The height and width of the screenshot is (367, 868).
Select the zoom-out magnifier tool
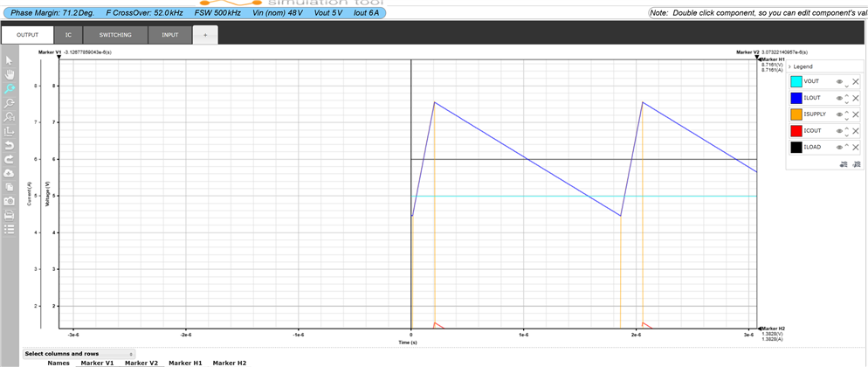coord(9,103)
